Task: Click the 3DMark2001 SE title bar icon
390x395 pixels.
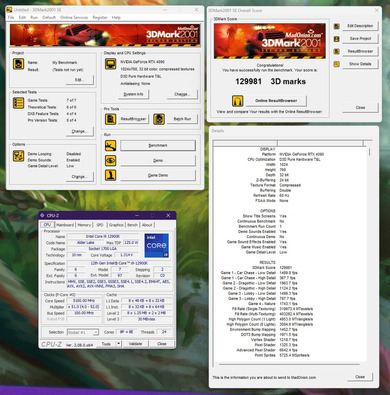Action: coord(9,10)
